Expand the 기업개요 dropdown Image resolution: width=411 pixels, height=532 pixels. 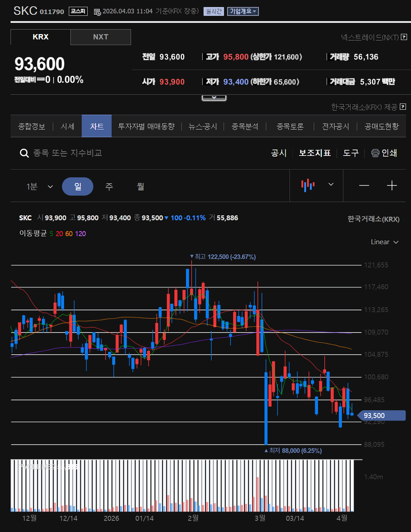(x=243, y=11)
